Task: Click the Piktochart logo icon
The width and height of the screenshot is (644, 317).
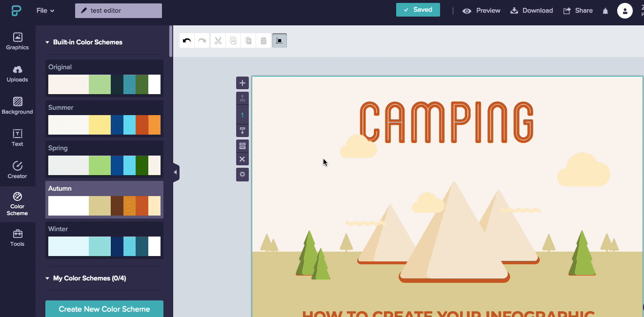Action: click(x=17, y=11)
